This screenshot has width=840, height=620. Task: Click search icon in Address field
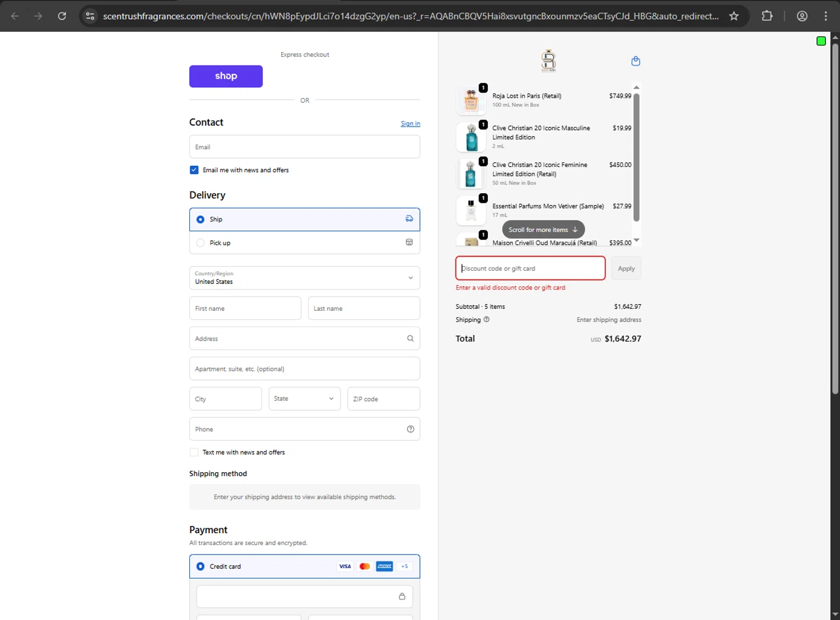[x=410, y=338]
